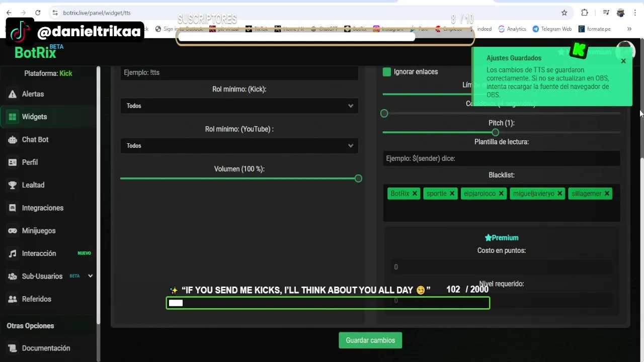Bookmark this page with the star icon

(x=564, y=13)
